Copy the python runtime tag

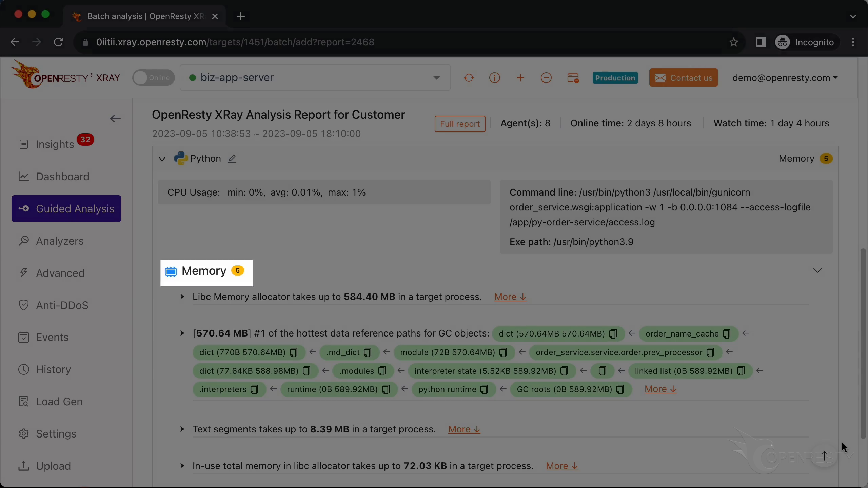tap(485, 389)
